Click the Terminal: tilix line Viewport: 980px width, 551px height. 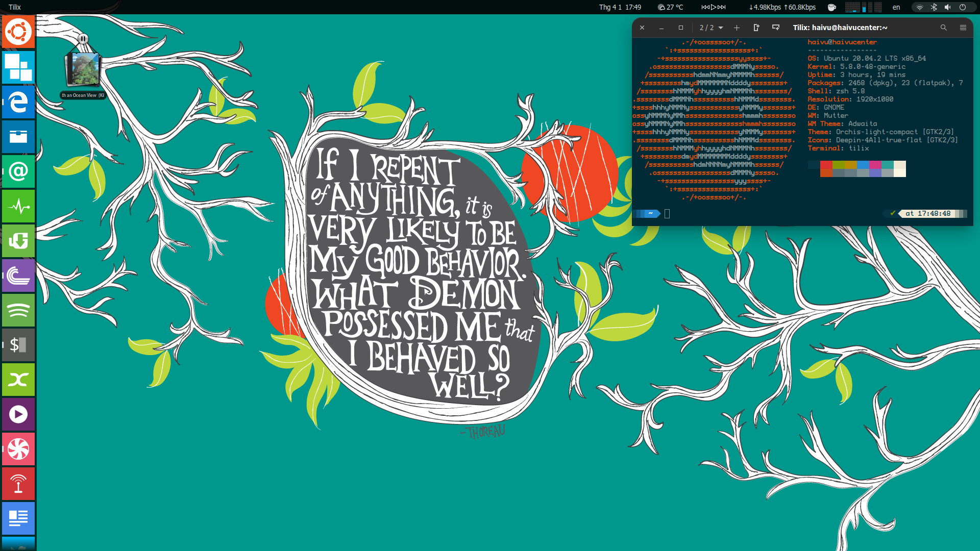(838, 148)
